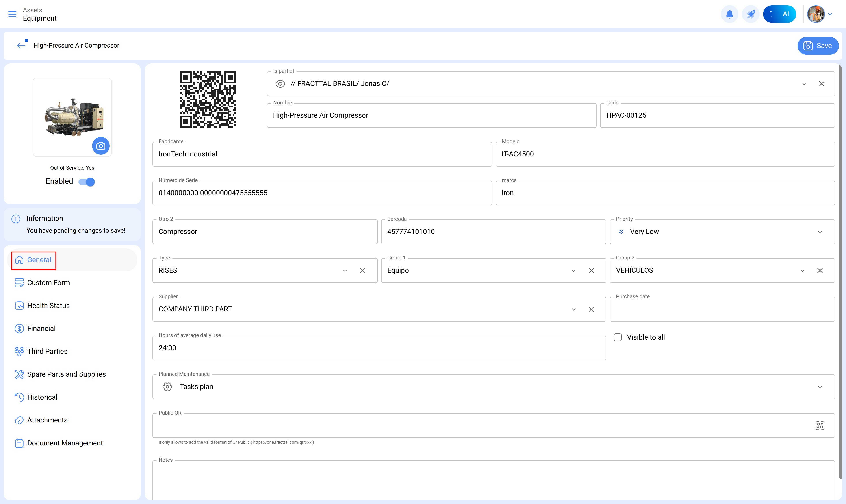Click the camera icon on equipment photo
The image size is (846, 504).
tap(101, 146)
